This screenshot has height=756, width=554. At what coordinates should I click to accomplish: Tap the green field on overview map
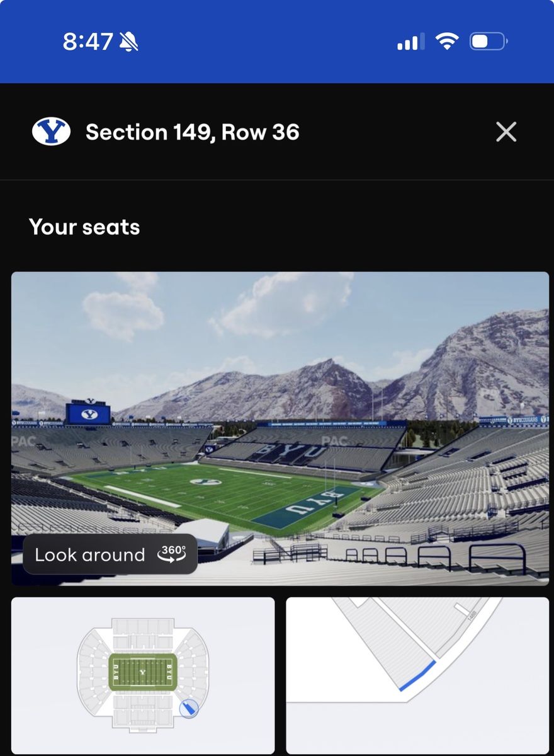pos(143,672)
